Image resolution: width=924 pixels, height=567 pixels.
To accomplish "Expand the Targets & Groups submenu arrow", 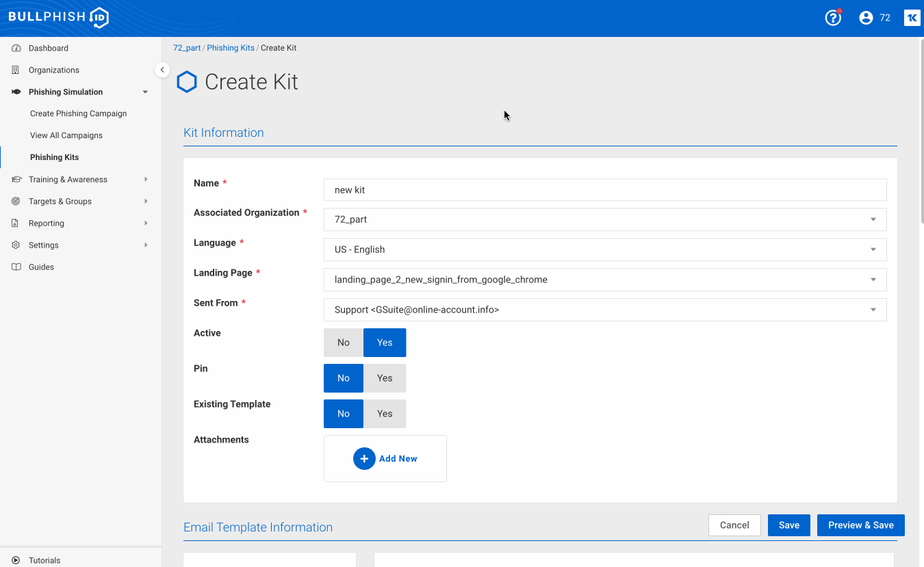I will click(146, 202).
